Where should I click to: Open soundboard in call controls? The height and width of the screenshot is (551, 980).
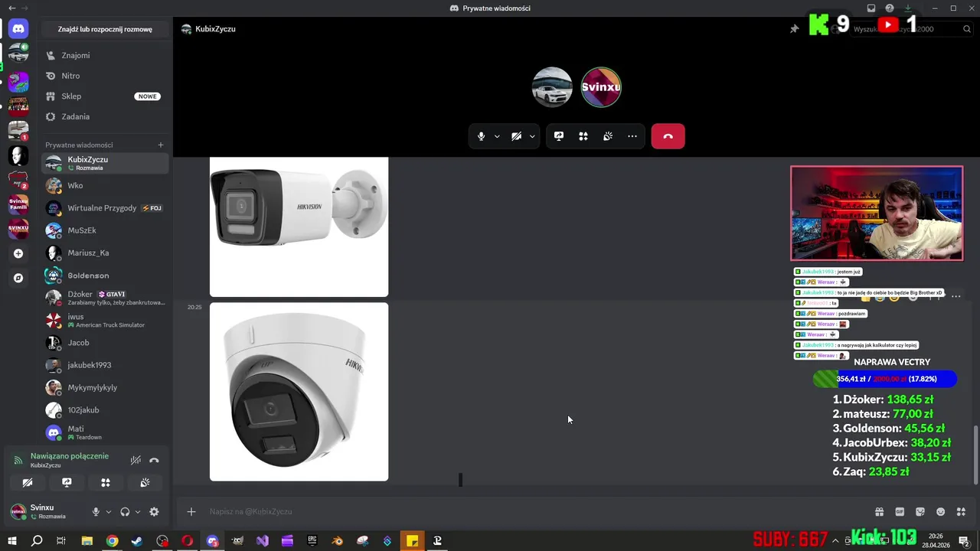coord(608,136)
